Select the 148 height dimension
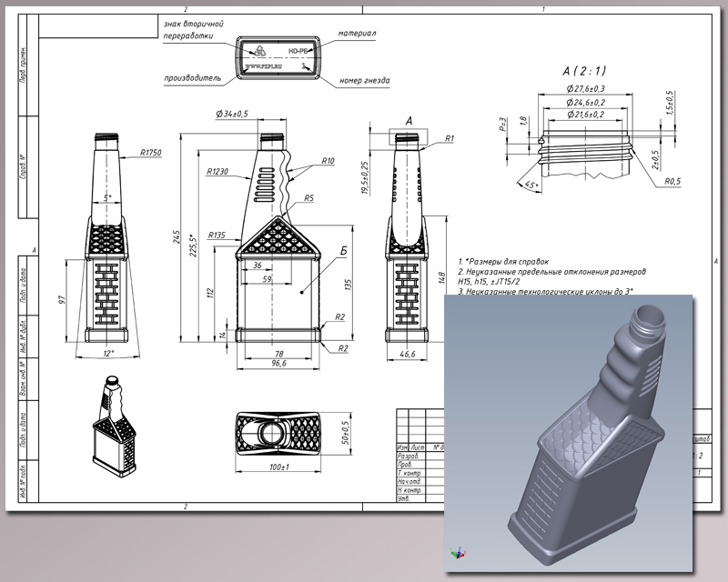728x582 pixels. pyautogui.click(x=441, y=278)
